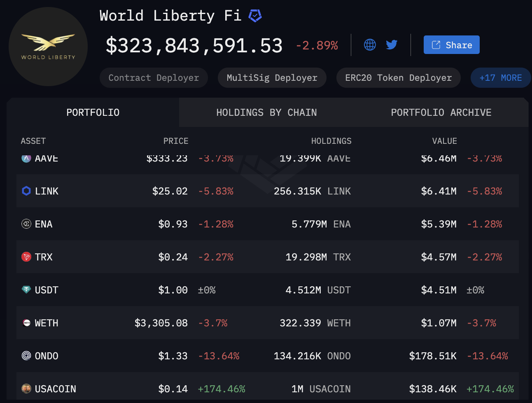
Task: Select the Portfolio tab
Action: (x=93, y=112)
